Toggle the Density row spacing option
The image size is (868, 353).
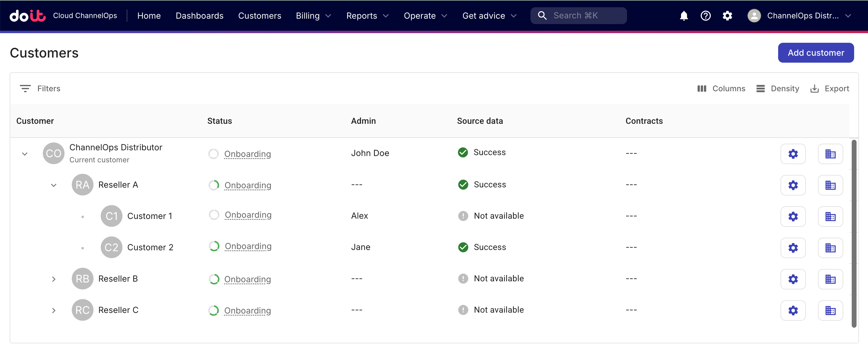778,88
